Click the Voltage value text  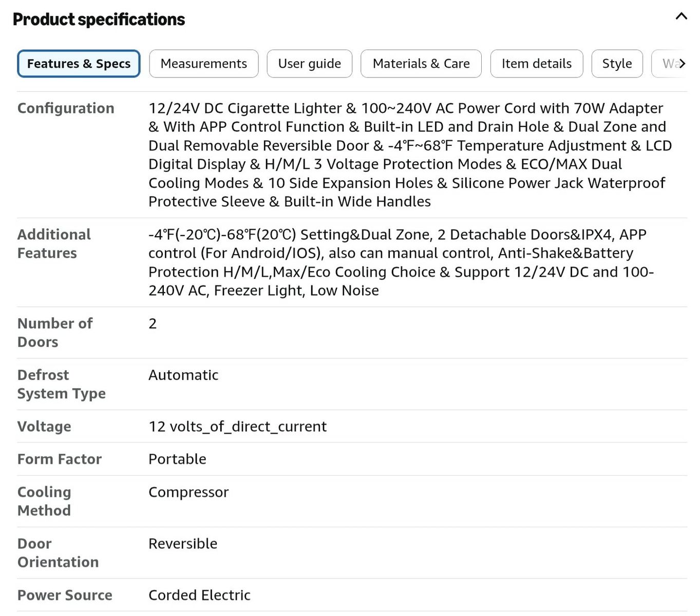(x=237, y=427)
